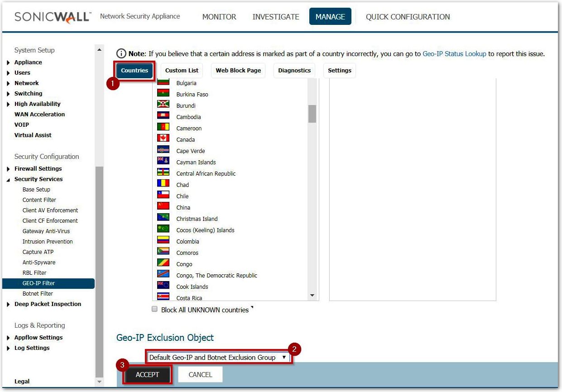Open Botnet Filter in sidebar

38,294
